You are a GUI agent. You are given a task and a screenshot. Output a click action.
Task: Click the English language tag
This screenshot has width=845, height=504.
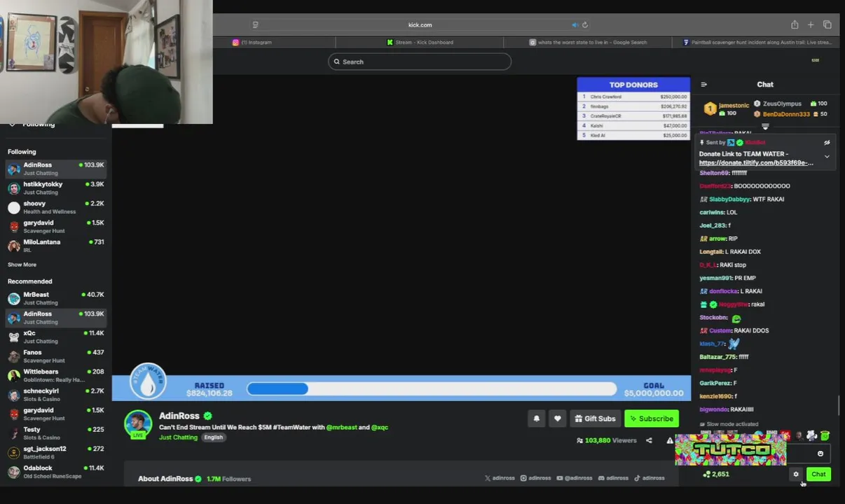pos(213,437)
